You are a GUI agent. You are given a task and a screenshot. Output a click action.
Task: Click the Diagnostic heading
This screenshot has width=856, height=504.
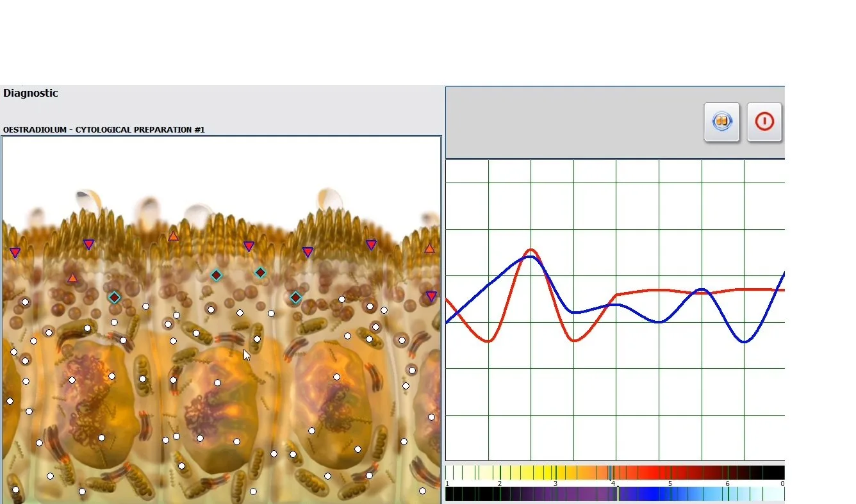point(31,93)
